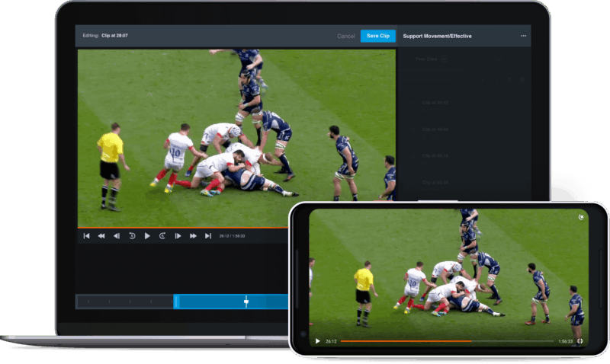Jump back 5 seconds
Viewport: 610px width, 364px height.
[132, 236]
